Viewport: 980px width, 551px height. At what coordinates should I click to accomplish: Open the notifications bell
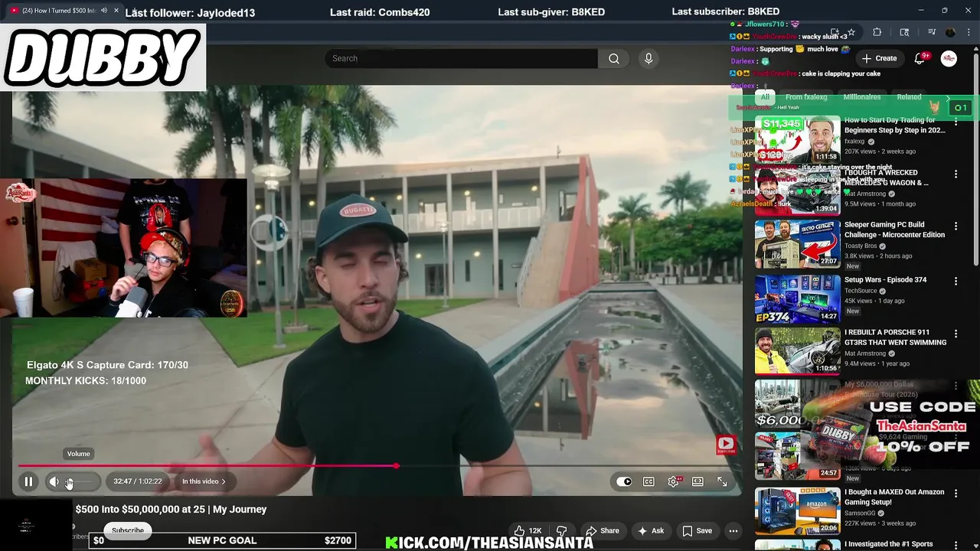click(920, 58)
